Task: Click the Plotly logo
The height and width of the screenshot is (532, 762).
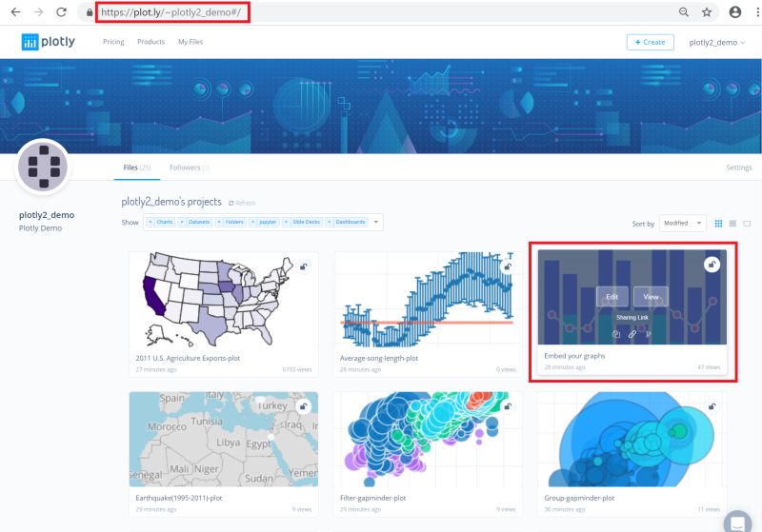Action: coord(49,42)
